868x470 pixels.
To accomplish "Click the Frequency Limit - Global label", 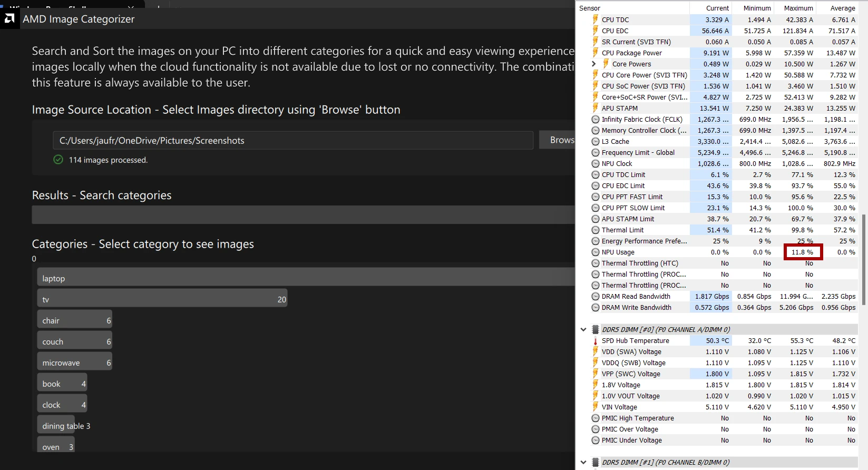I will point(638,153).
